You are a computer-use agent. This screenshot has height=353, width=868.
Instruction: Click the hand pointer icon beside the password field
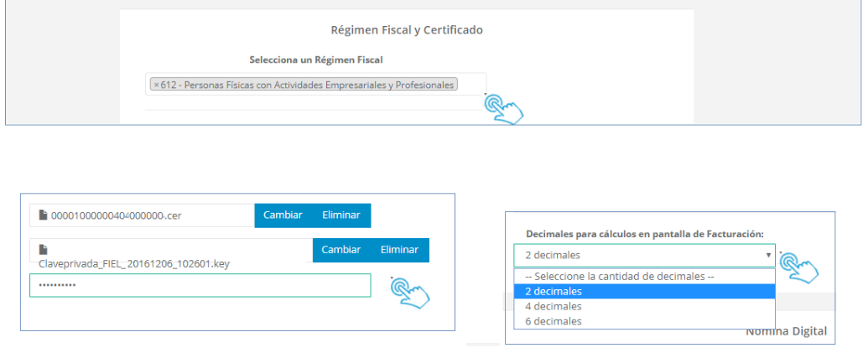(x=410, y=291)
